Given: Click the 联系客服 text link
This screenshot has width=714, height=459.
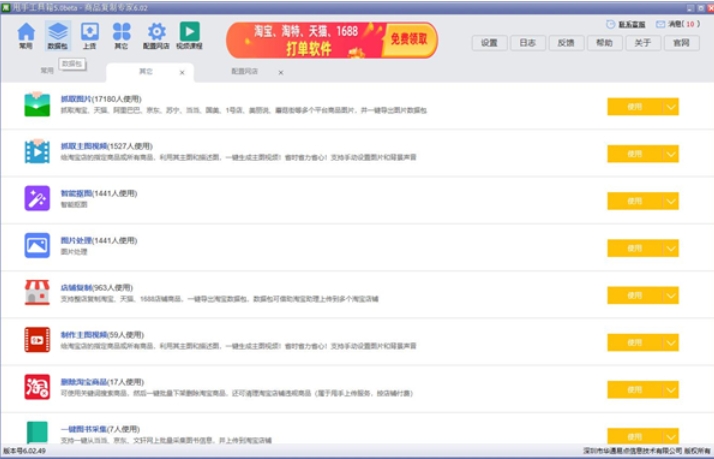Looking at the screenshot, I should tap(632, 25).
